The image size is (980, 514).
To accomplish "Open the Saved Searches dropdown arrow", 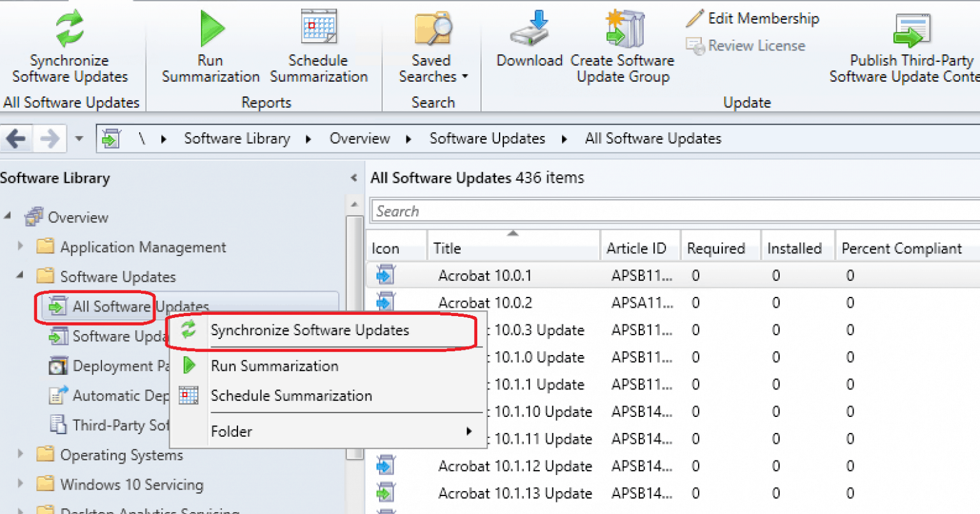I will coord(465,77).
